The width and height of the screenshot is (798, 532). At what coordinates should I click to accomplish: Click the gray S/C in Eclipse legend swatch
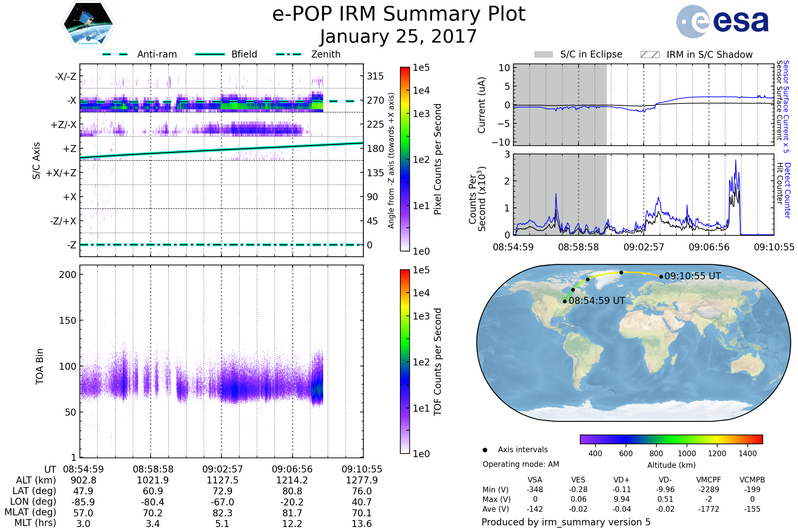pos(544,55)
